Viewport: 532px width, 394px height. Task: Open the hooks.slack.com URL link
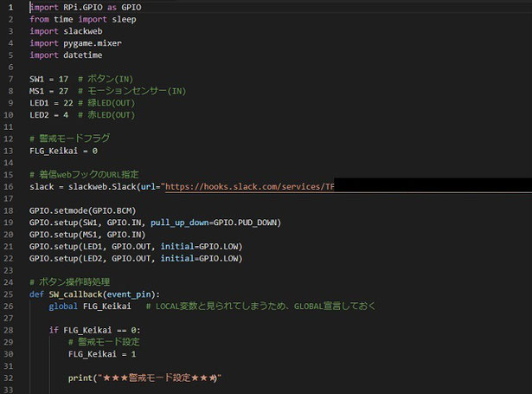click(250, 186)
